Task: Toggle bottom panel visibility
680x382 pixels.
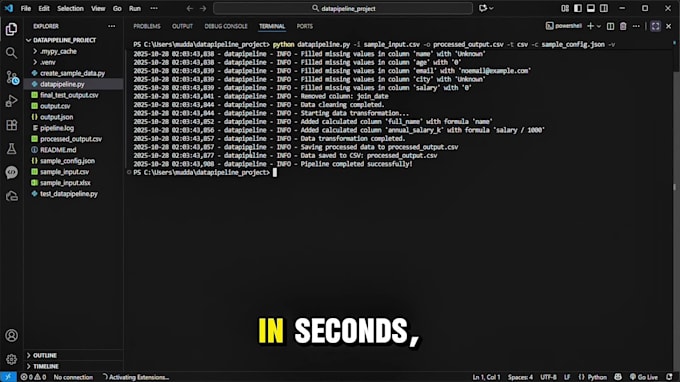Action: click(591, 8)
